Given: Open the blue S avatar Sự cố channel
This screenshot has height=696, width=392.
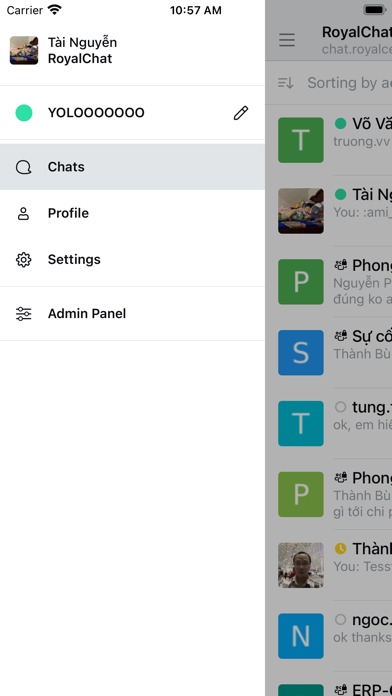Looking at the screenshot, I should coord(301,352).
